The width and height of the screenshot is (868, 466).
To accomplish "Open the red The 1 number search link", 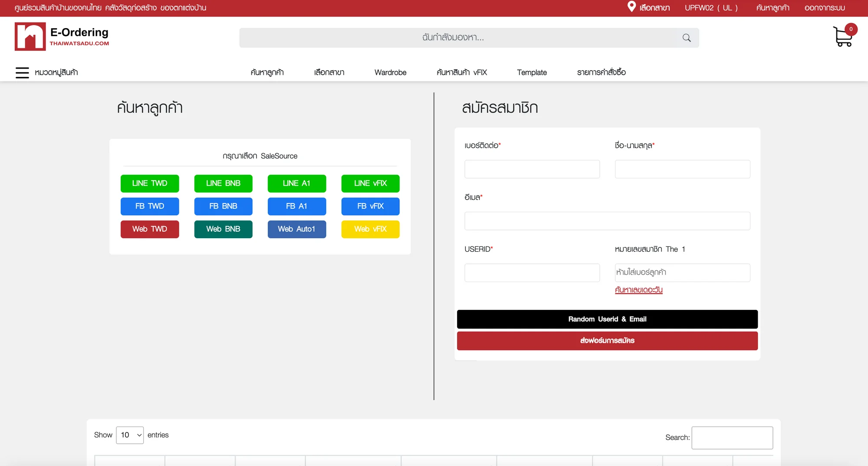I will coord(638,290).
